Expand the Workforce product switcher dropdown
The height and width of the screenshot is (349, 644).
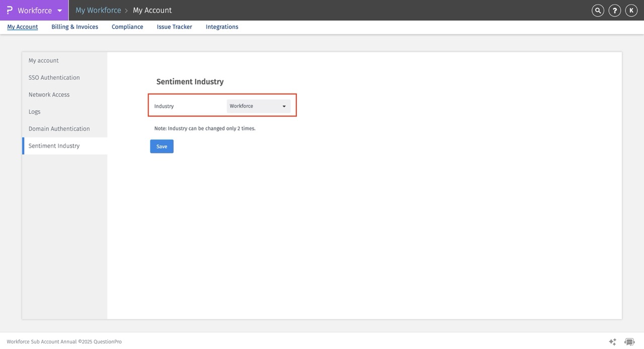click(x=59, y=10)
